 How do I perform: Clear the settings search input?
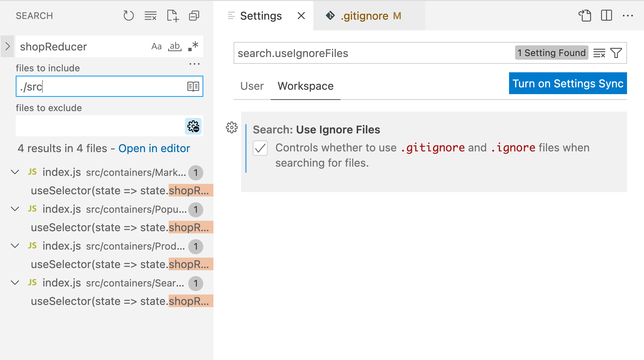coord(599,53)
